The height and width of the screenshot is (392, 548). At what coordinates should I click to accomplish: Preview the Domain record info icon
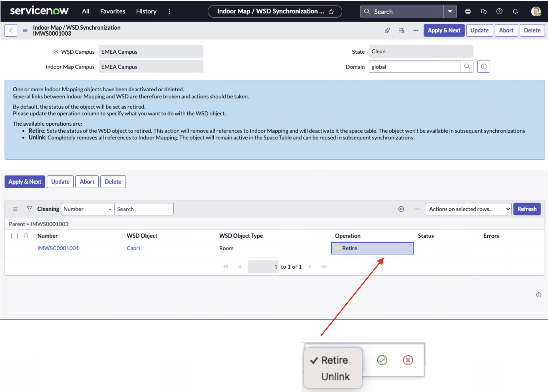point(484,67)
